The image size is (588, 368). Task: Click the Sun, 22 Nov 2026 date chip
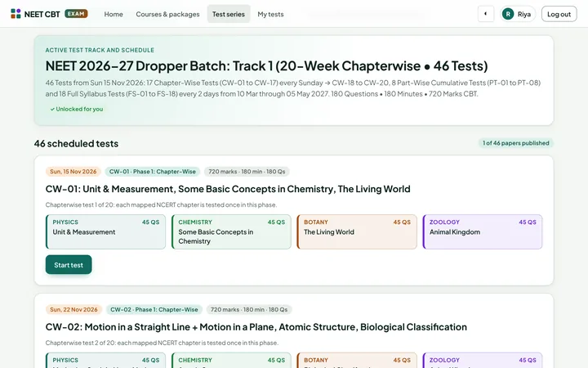(73, 309)
